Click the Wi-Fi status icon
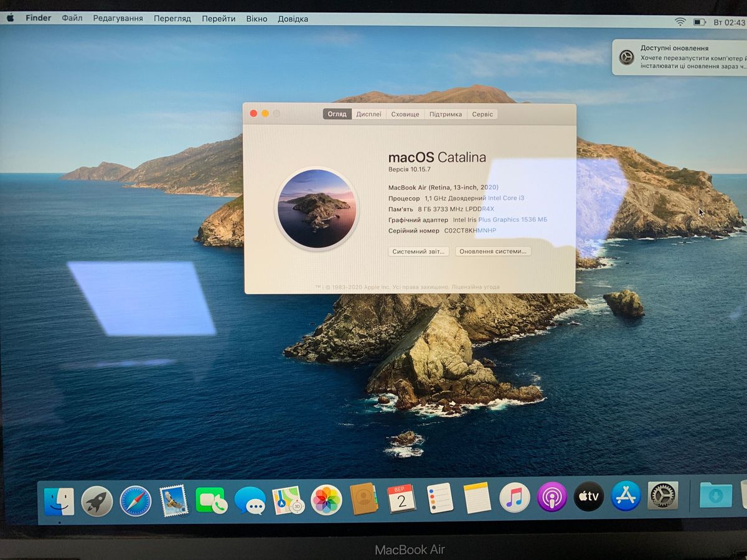This screenshot has height=560, width=747. tap(680, 22)
